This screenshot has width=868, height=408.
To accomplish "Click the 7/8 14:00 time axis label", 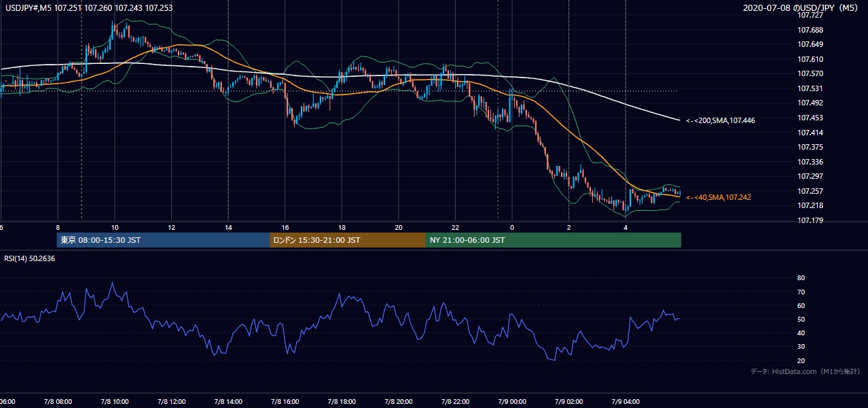I will [228, 401].
